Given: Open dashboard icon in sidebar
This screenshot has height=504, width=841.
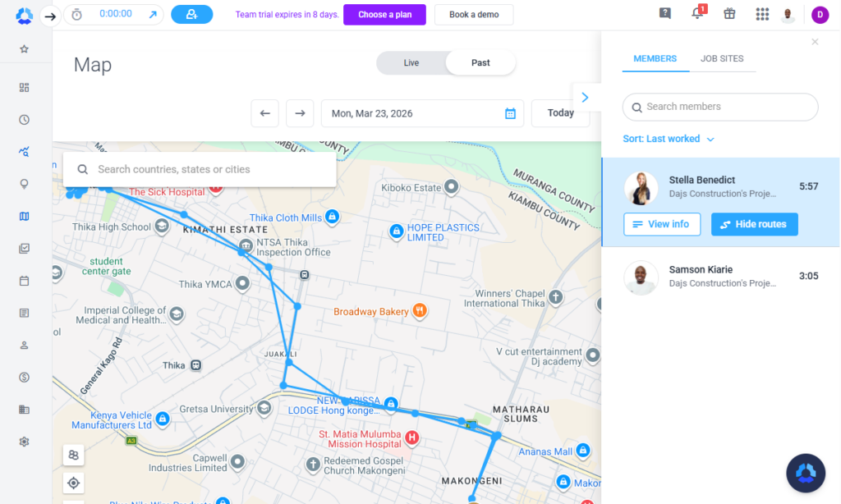Looking at the screenshot, I should (x=24, y=87).
